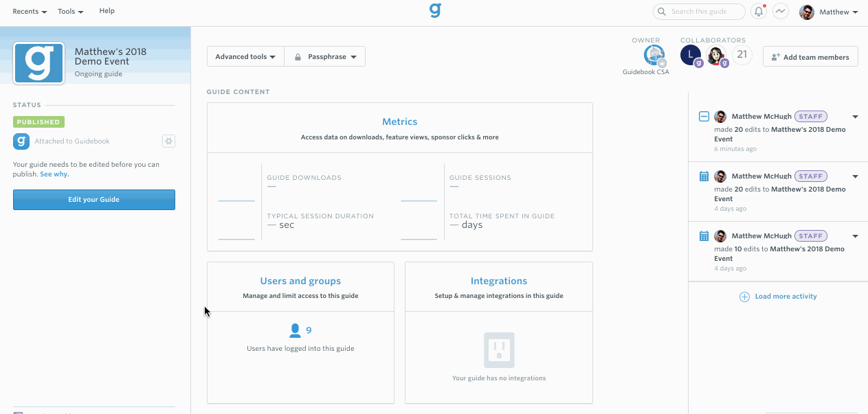Click Add team members button

pos(810,57)
